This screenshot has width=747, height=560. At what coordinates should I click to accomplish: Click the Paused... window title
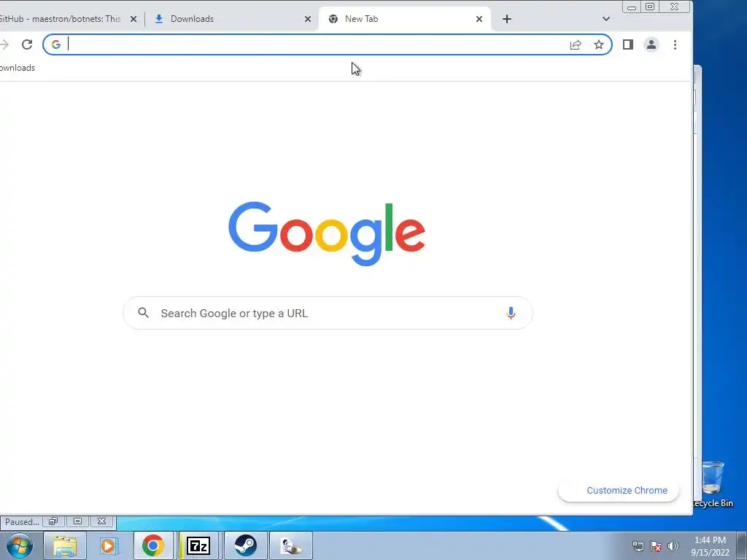[22, 522]
